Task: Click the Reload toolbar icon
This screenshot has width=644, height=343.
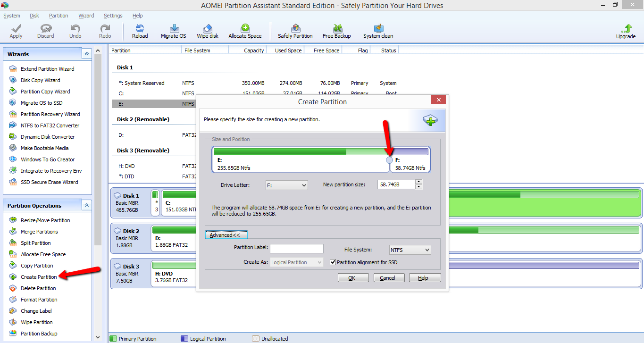Action: (140, 28)
